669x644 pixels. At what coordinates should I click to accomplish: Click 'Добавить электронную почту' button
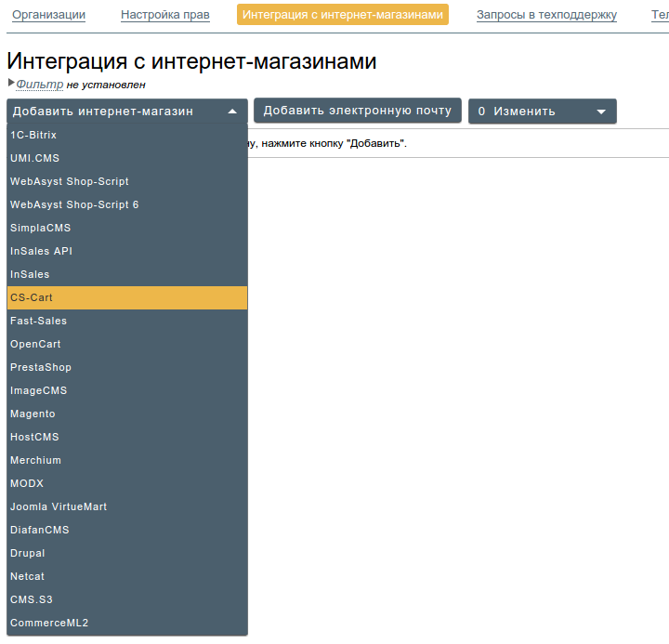(357, 111)
